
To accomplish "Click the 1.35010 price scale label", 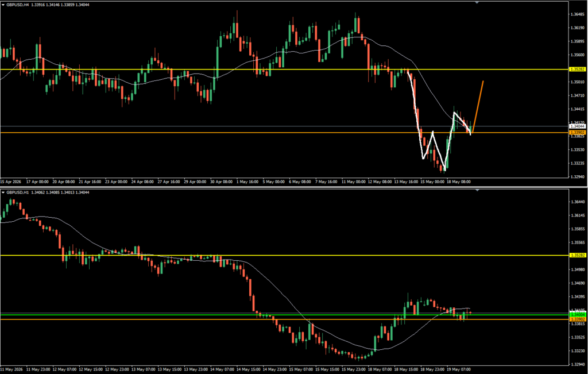I will click(577, 82).
